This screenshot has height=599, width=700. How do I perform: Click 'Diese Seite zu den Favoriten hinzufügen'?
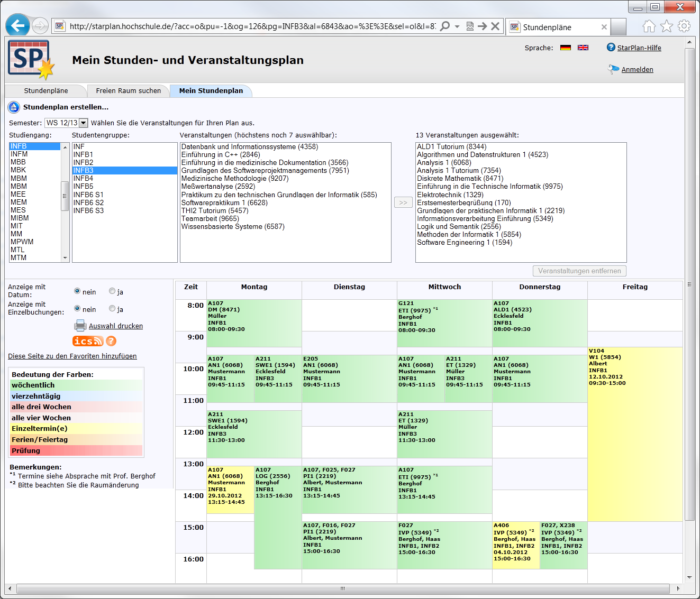click(x=72, y=356)
